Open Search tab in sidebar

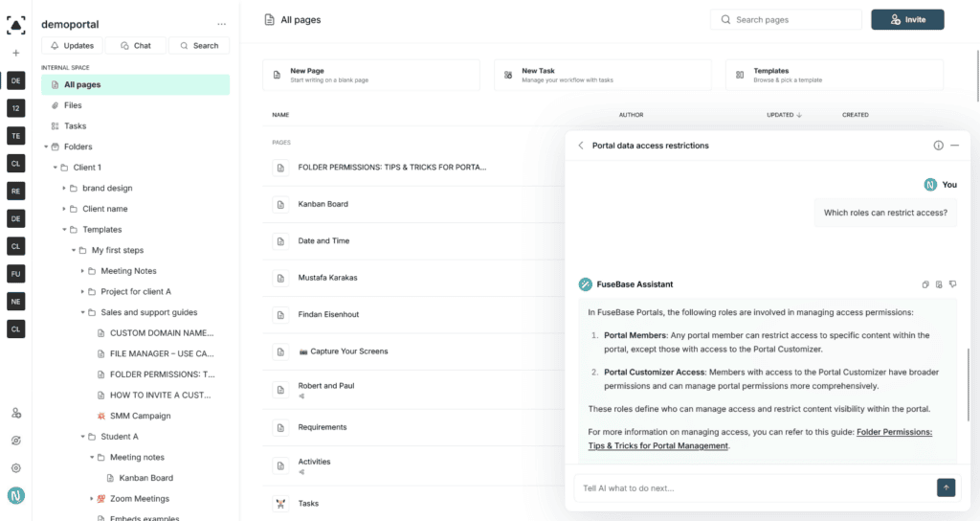tap(199, 46)
